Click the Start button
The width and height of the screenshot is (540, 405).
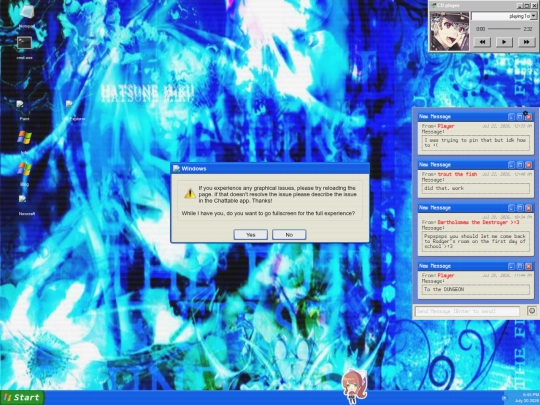[x=22, y=397]
